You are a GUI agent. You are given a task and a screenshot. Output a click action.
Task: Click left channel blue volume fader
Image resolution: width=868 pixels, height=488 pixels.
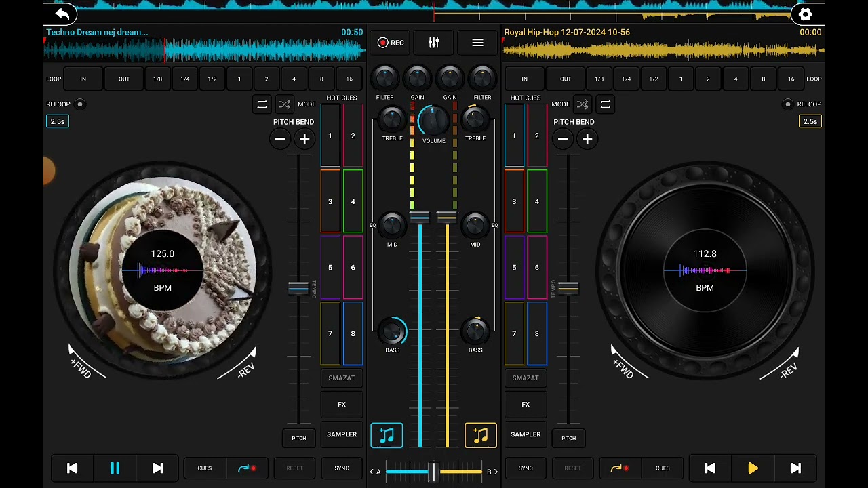420,218
